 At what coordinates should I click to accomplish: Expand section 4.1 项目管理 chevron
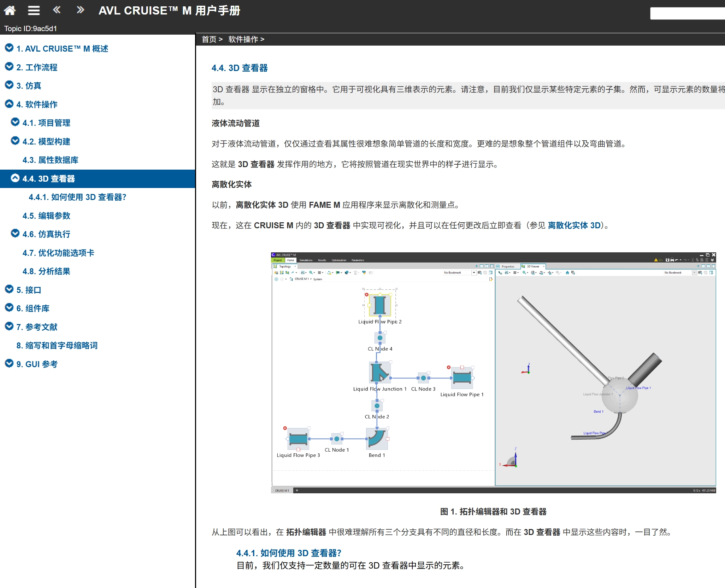pyautogui.click(x=15, y=122)
